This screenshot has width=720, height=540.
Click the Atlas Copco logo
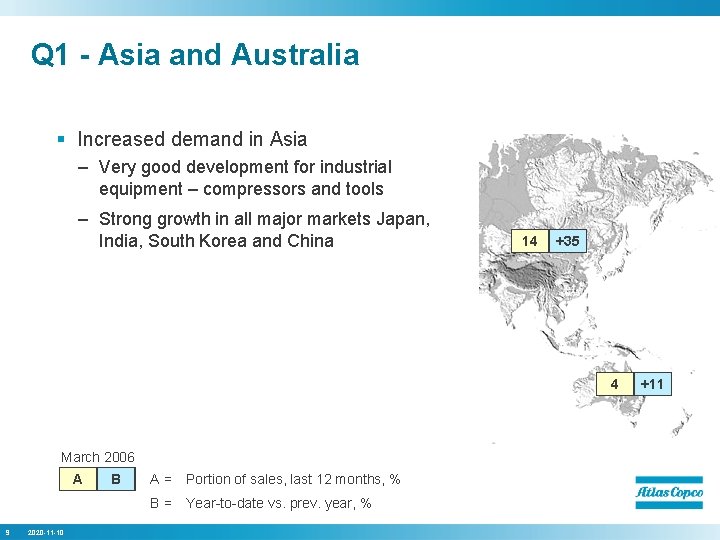click(669, 493)
